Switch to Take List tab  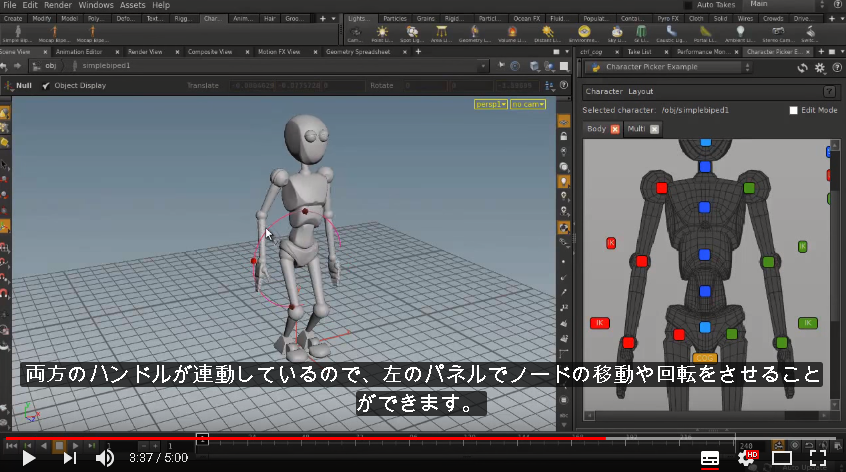click(639, 52)
